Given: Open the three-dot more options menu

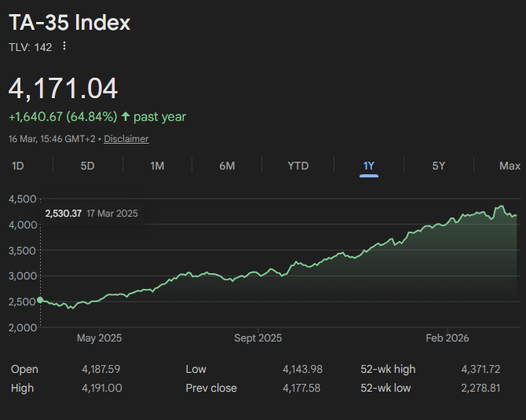Looking at the screenshot, I should point(64,46).
